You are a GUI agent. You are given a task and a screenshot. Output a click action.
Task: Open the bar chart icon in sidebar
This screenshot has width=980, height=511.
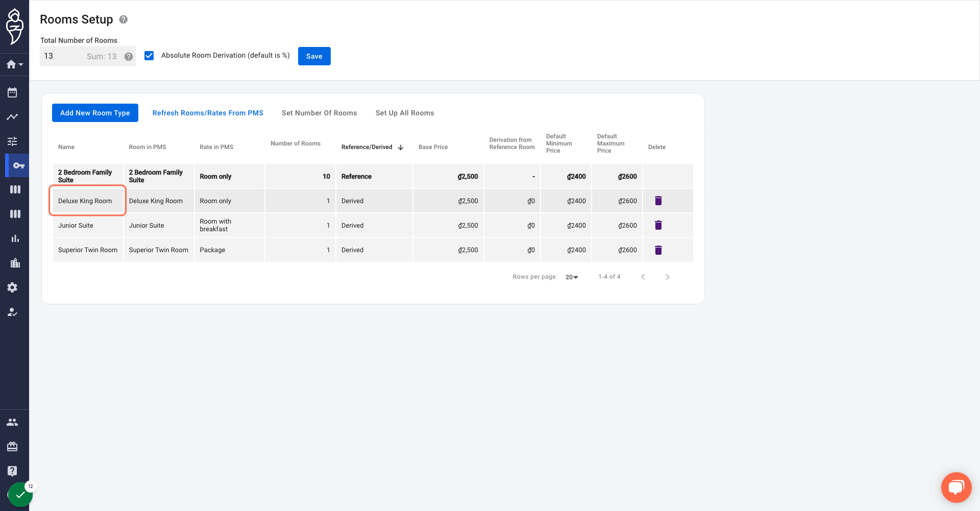tap(15, 238)
